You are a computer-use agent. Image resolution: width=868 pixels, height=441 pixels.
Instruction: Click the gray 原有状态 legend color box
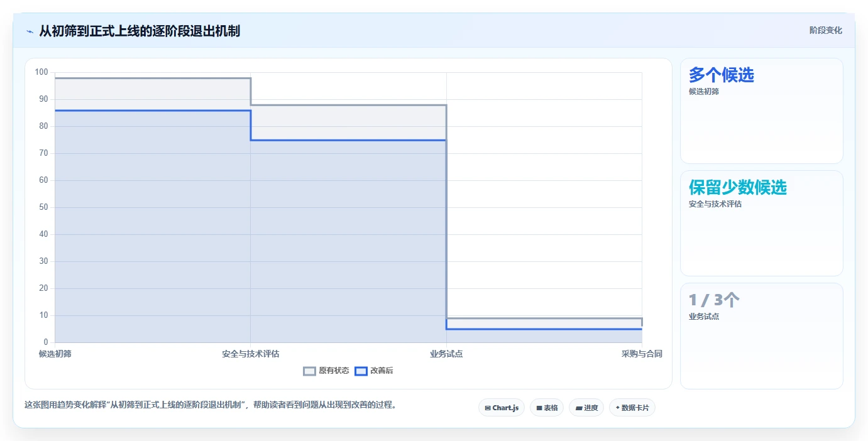click(309, 371)
